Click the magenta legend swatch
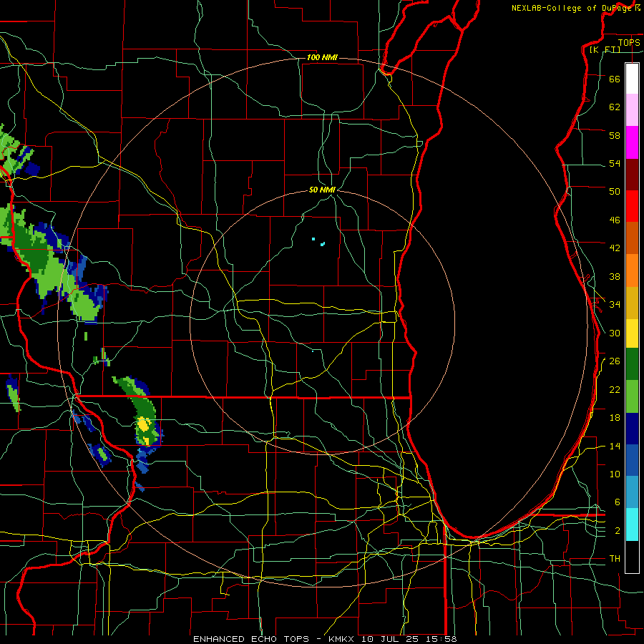The image size is (644, 644). pyautogui.click(x=632, y=142)
